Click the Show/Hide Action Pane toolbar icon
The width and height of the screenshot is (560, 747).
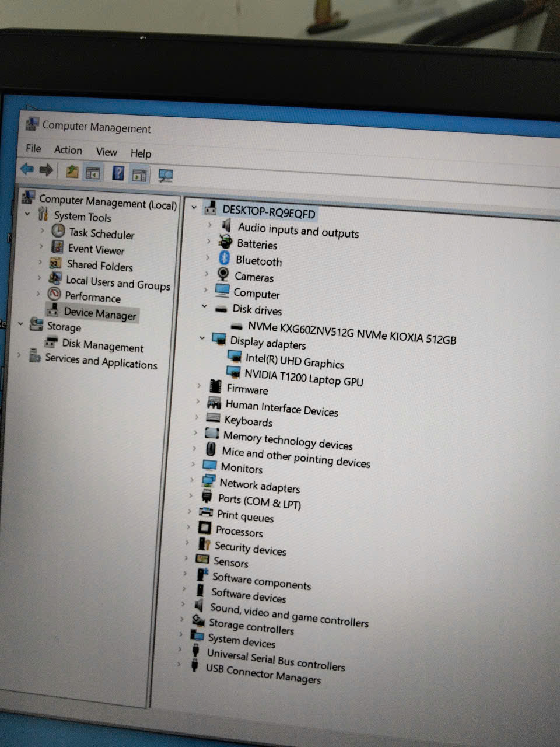(x=139, y=174)
